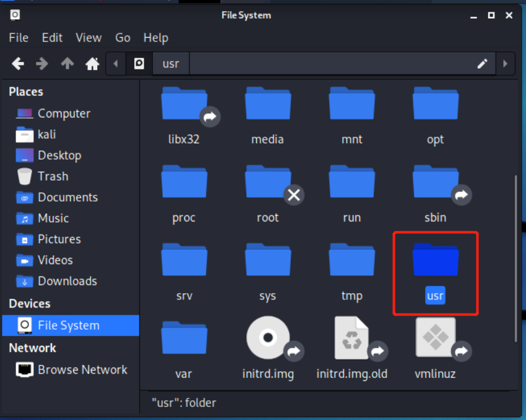Image resolution: width=526 pixels, height=420 pixels.
Task: Click the back navigation arrow
Action: pyautogui.click(x=18, y=64)
